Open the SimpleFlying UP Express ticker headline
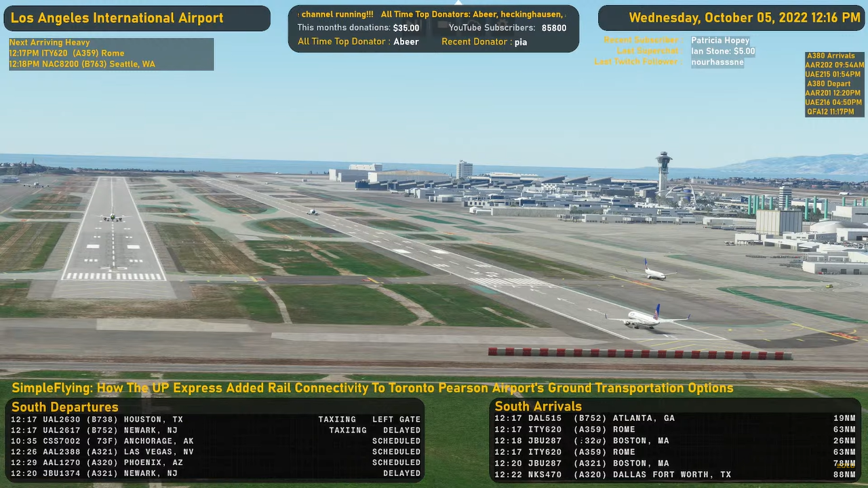Viewport: 868px width, 488px height. 372,388
